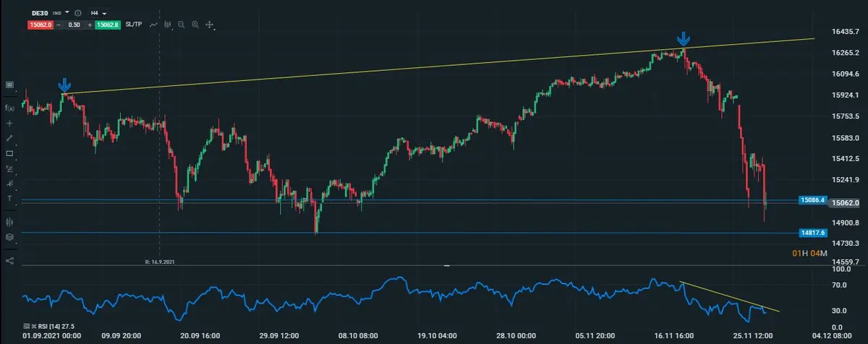
Task: Click the green buy price 15062.8
Action: coord(108,25)
